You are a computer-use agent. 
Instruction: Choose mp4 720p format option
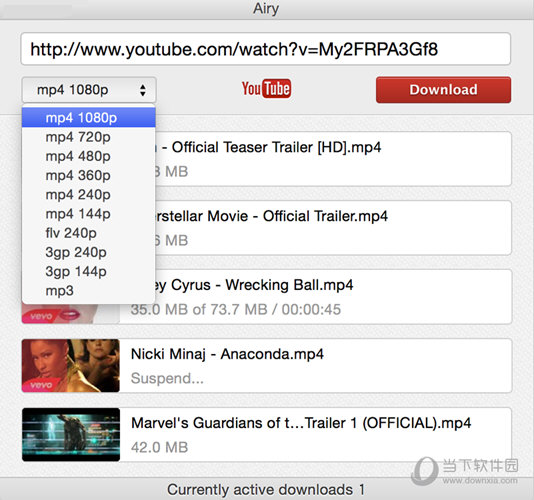tap(89, 137)
